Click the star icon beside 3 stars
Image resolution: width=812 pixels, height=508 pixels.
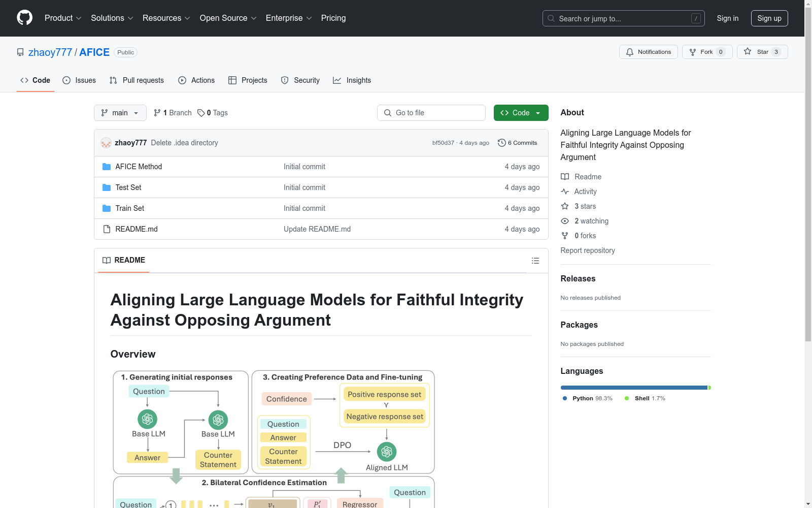(565, 206)
